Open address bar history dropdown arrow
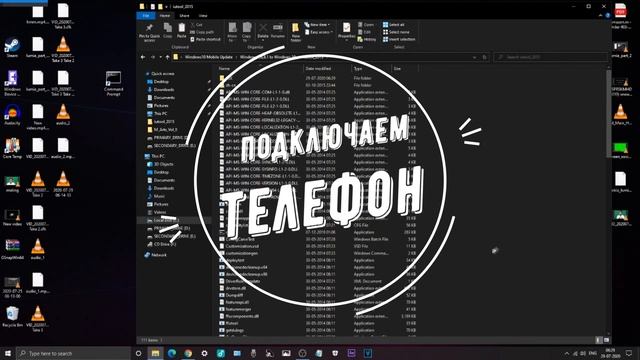This screenshot has width=640, height=360. pyautogui.click(x=474, y=57)
